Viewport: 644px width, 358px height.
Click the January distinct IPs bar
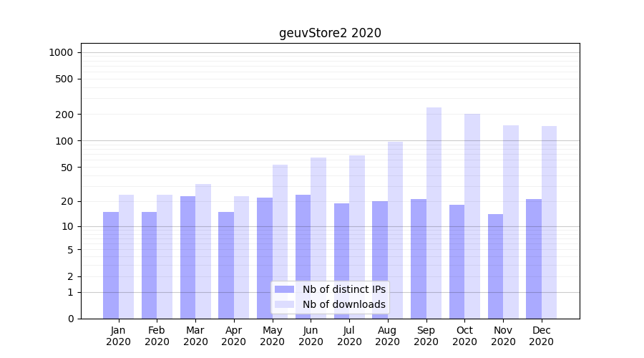coord(111,265)
